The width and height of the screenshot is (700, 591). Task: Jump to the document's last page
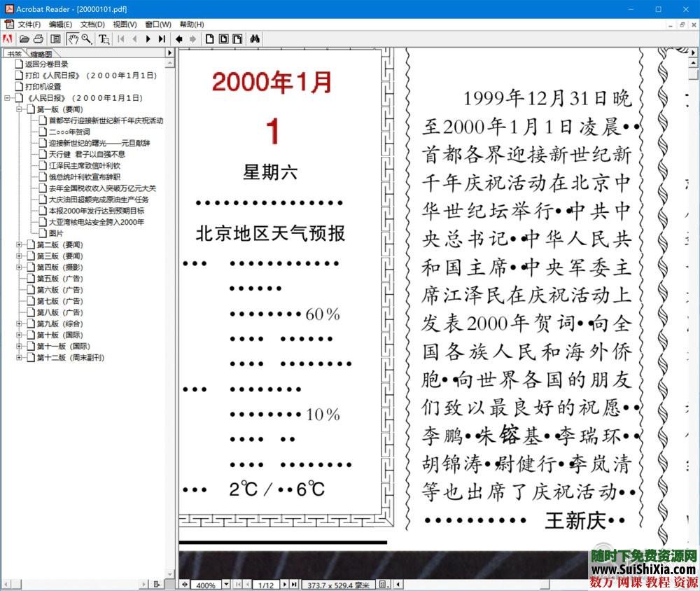point(161,40)
